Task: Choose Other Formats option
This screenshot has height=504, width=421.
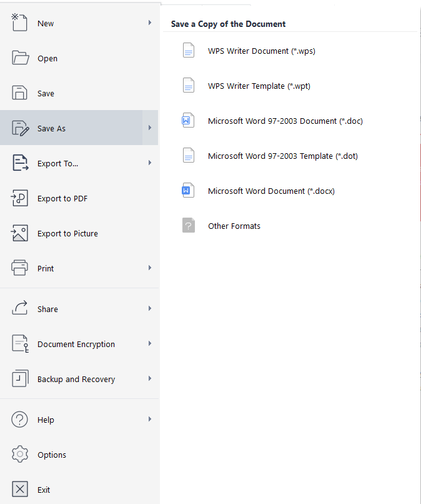Action: point(234,226)
